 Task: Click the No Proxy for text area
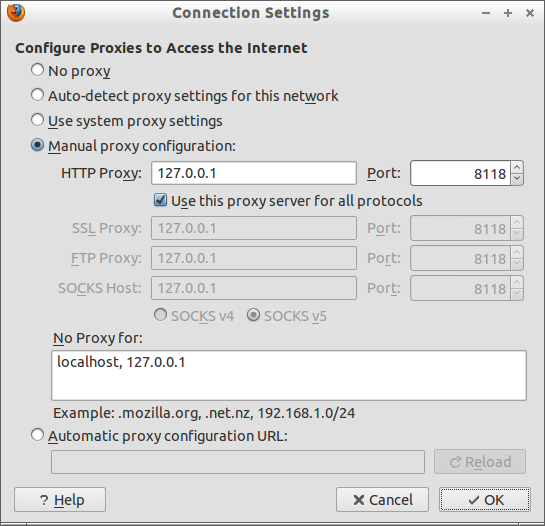point(289,375)
